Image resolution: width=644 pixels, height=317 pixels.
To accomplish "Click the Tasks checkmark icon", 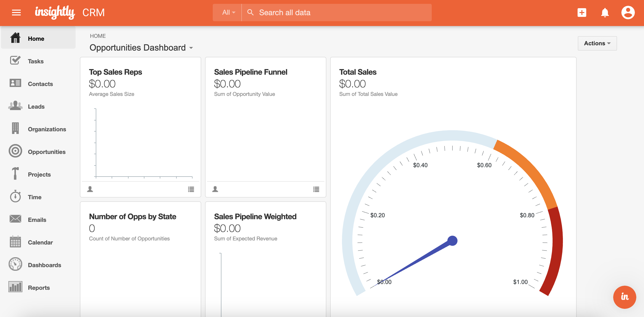I will [x=15, y=60].
